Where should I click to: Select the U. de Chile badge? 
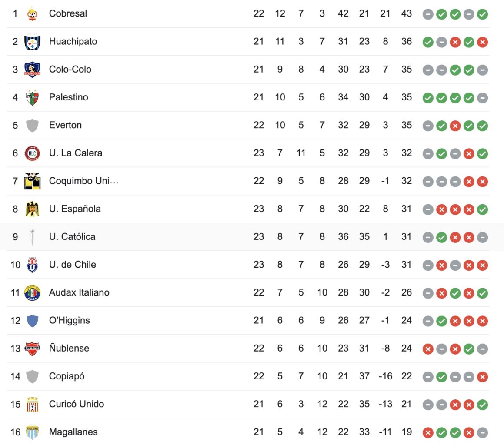click(32, 265)
